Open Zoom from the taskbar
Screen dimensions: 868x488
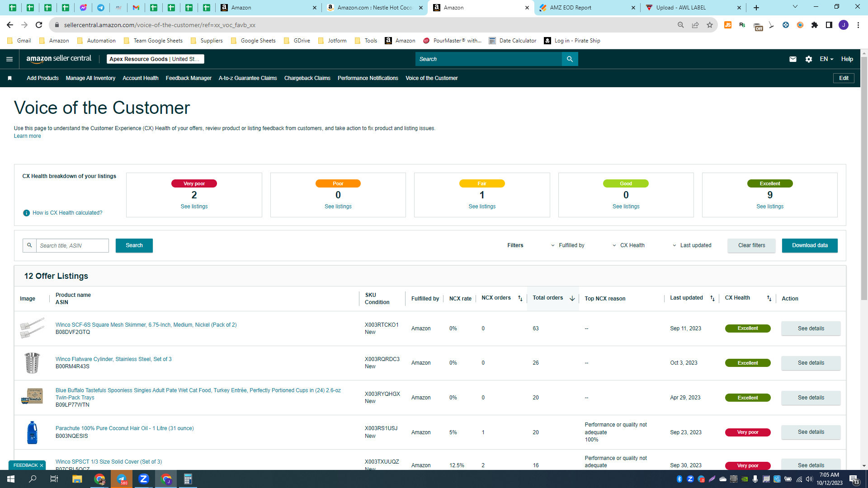pyautogui.click(x=144, y=479)
